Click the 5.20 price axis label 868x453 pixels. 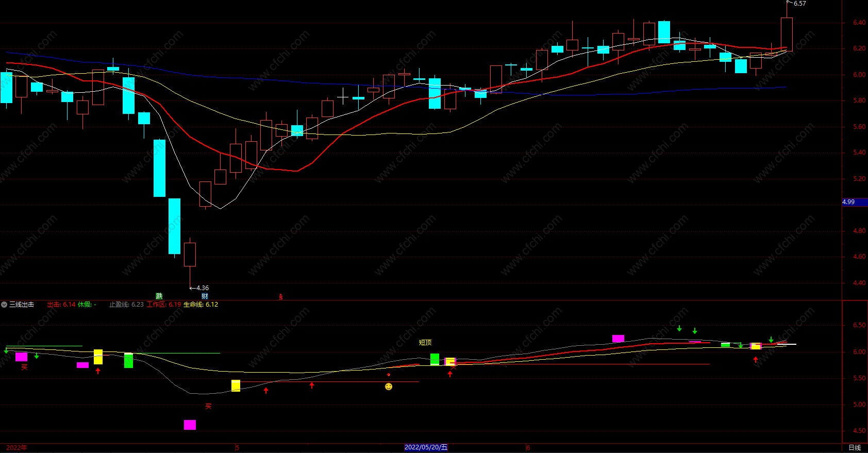coord(859,179)
